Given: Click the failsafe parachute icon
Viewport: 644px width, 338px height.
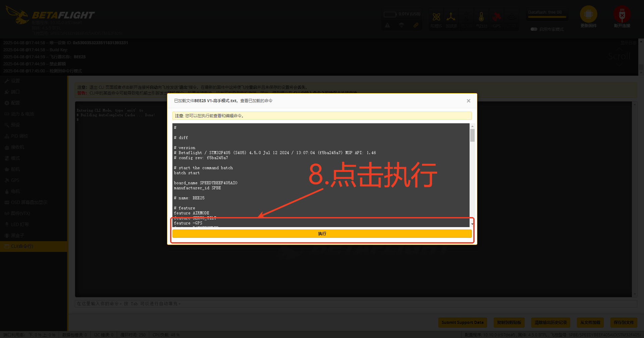Looking at the screenshot, I should 401,25.
